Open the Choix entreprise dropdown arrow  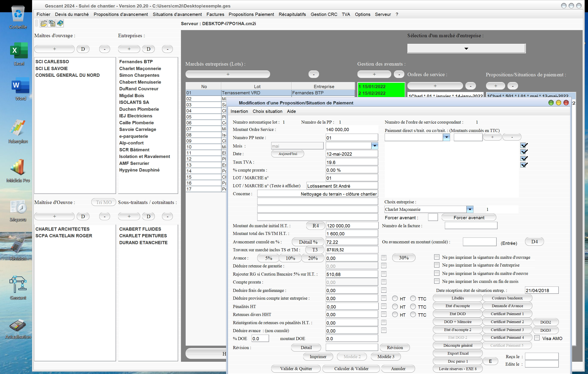(470, 209)
